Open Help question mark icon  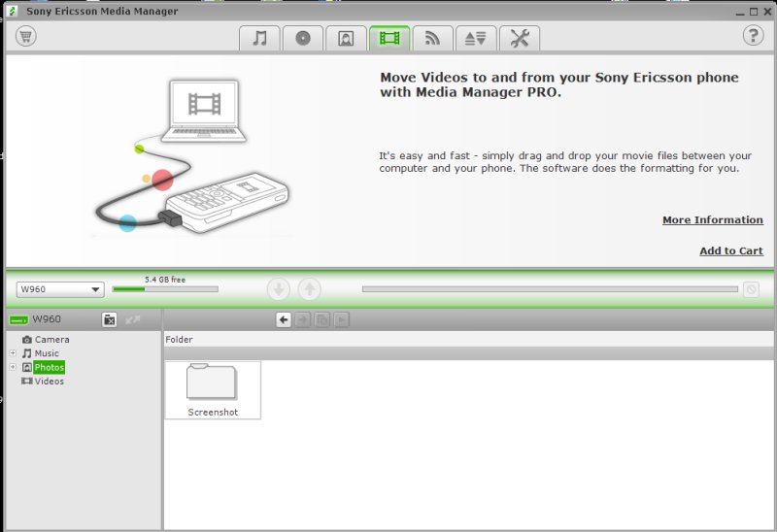pos(753,36)
